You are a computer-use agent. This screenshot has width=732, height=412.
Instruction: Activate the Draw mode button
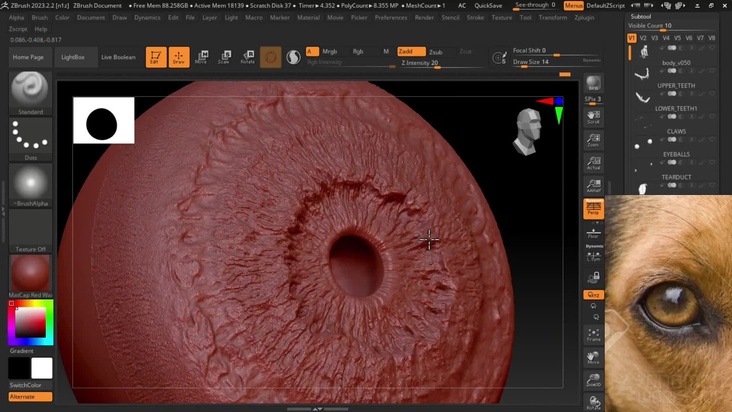[179, 57]
